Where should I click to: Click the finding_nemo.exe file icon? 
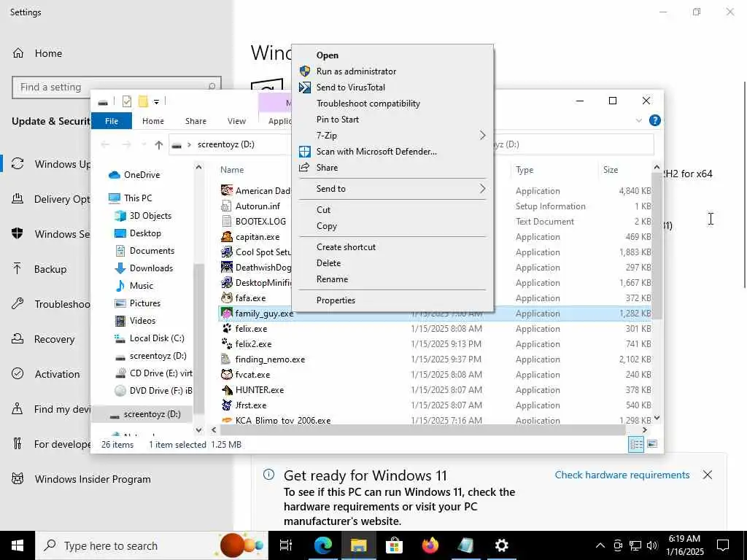click(227, 359)
